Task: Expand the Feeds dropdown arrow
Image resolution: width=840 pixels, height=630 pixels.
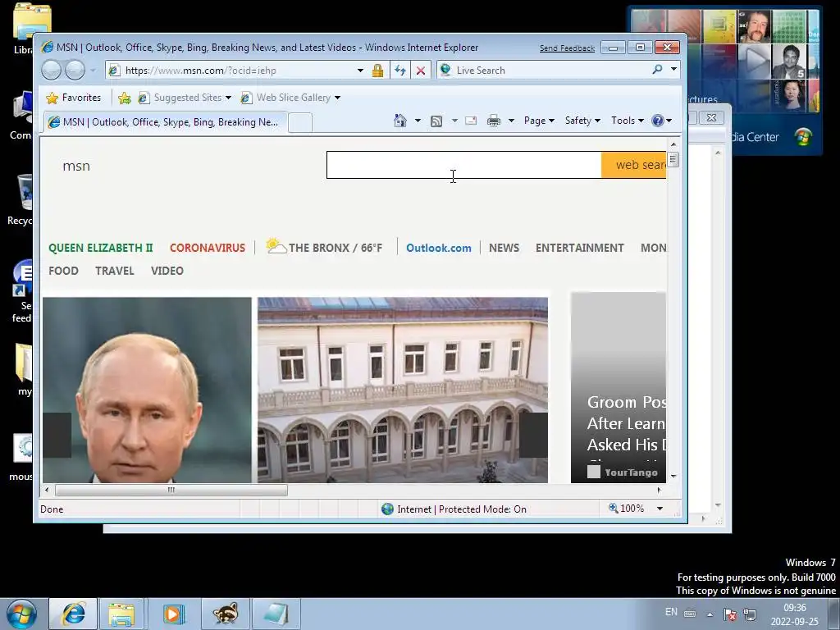Action: coord(454,121)
